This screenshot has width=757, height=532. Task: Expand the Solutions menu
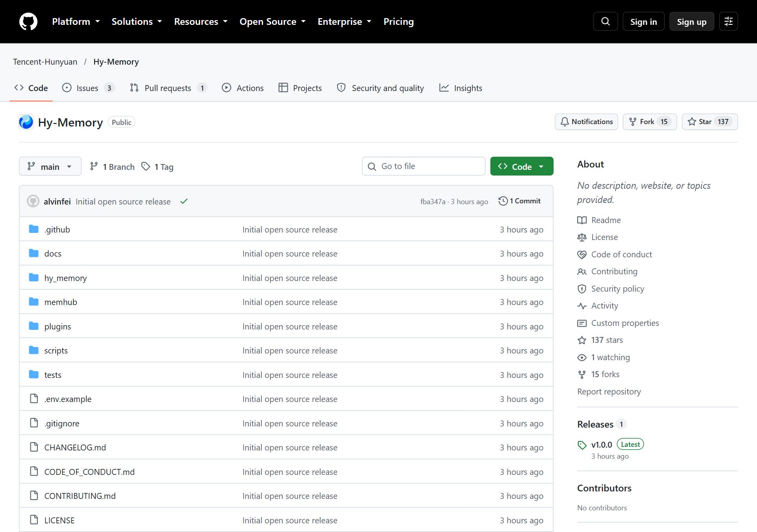137,22
